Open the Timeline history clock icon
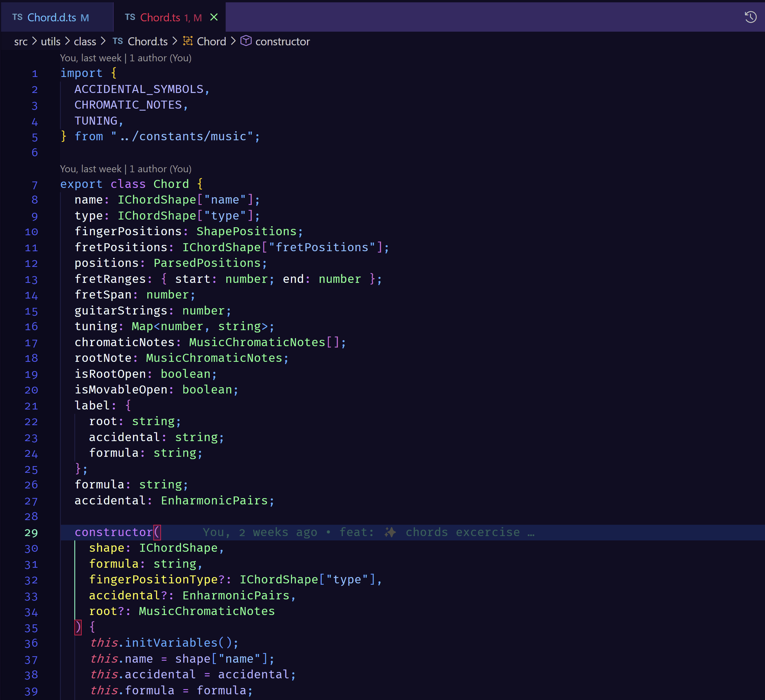Image resolution: width=765 pixels, height=700 pixels. pyautogui.click(x=750, y=17)
